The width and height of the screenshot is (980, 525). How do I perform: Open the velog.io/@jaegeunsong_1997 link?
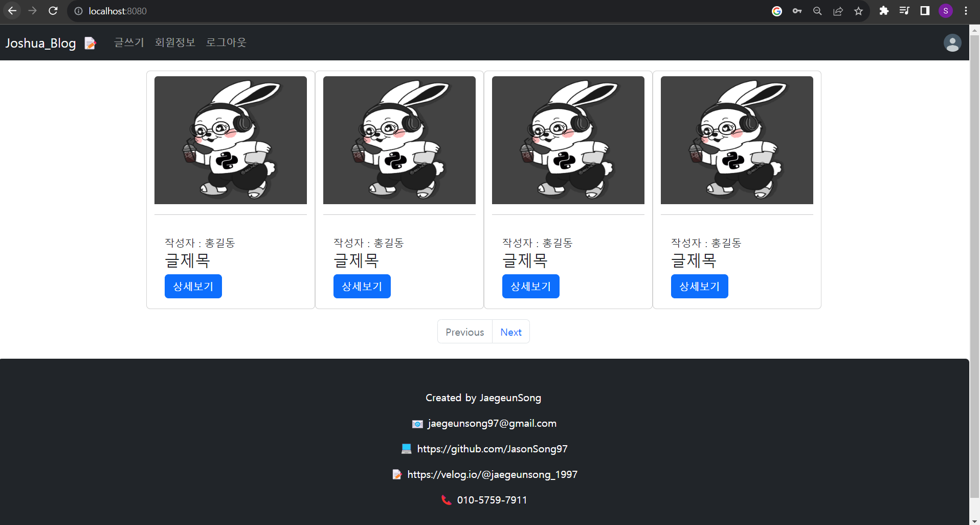(x=492, y=474)
